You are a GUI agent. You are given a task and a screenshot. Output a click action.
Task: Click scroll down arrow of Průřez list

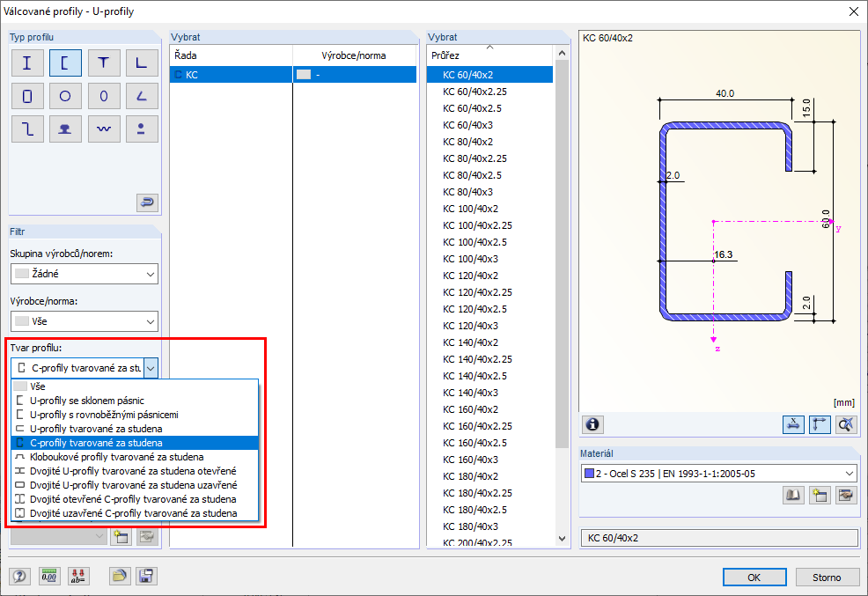click(562, 539)
